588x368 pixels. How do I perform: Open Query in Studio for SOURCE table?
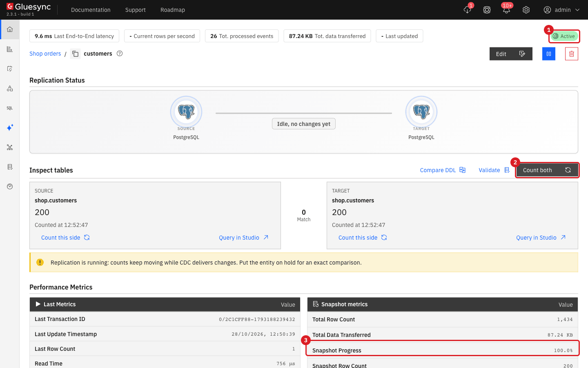244,238
